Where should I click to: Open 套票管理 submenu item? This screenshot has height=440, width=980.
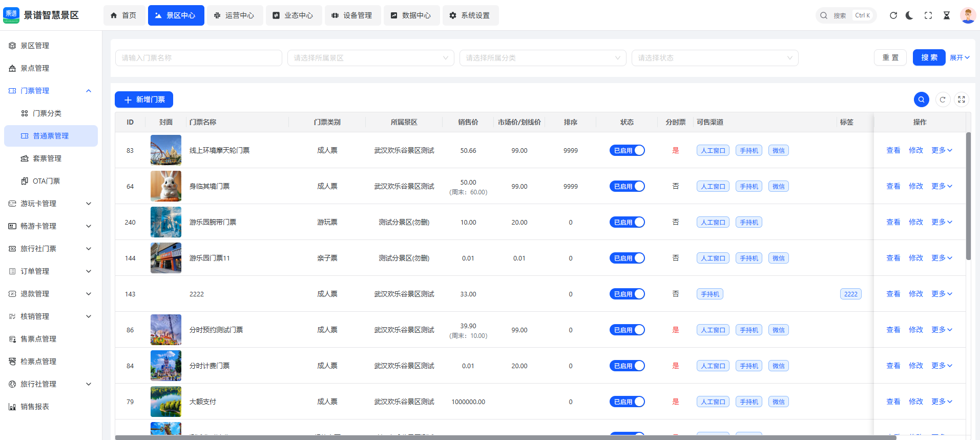[x=51, y=158]
